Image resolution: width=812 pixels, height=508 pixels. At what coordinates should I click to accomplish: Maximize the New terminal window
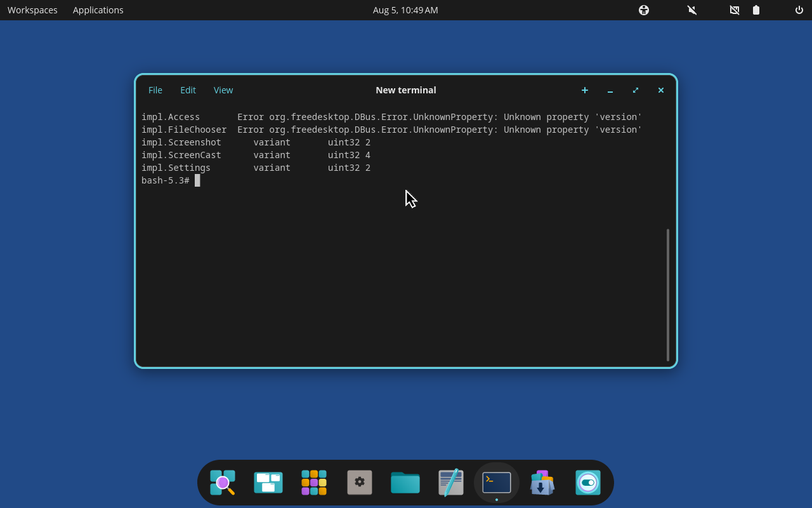pyautogui.click(x=636, y=90)
